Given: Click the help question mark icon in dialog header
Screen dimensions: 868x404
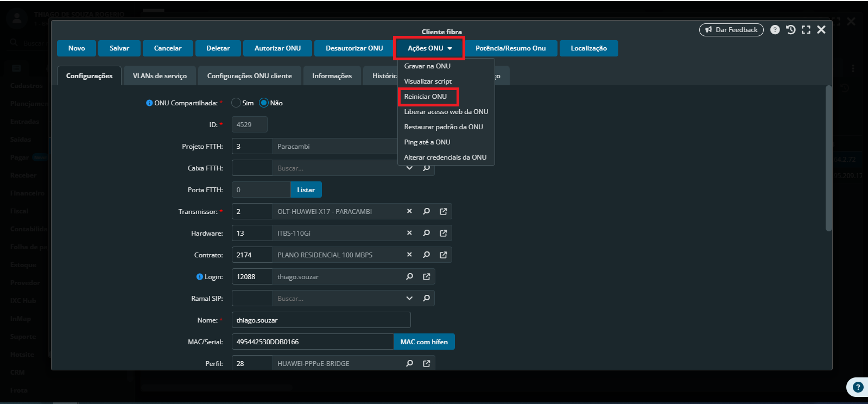Looking at the screenshot, I should click(775, 30).
